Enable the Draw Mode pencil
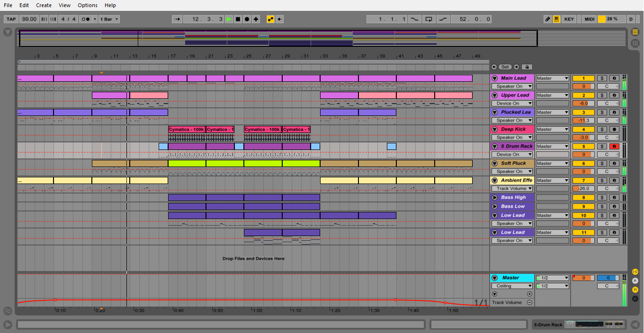The width and height of the screenshot is (644, 333). (x=547, y=19)
